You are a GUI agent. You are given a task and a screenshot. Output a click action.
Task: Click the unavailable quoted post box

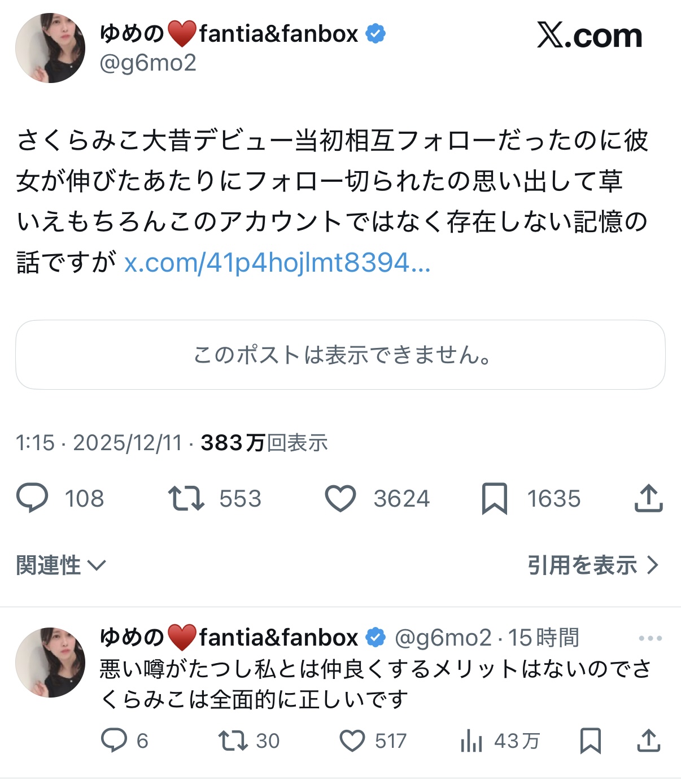340,355
